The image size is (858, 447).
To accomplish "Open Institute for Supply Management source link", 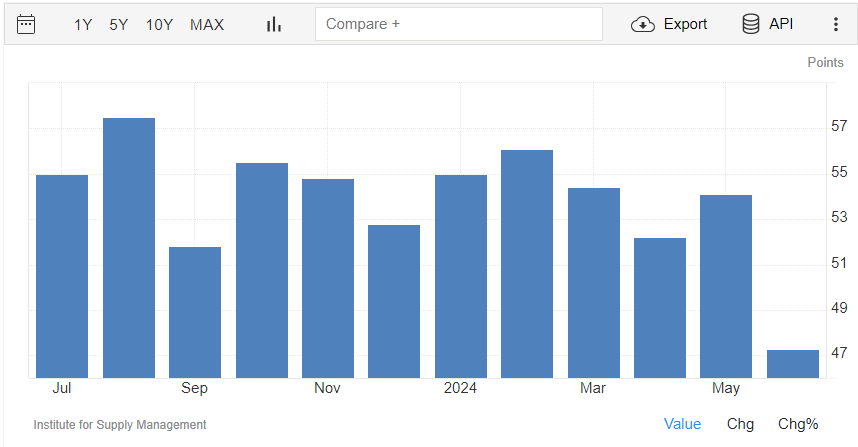I will (120, 425).
